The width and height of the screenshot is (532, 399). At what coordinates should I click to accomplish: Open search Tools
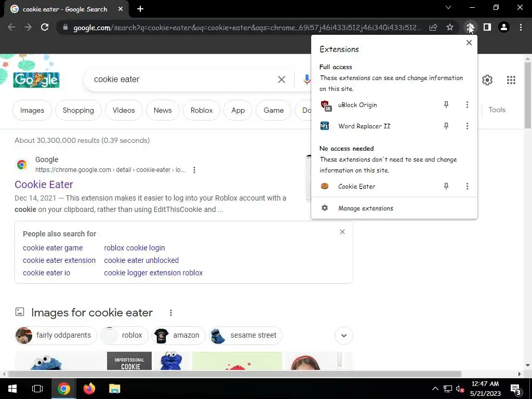coord(497,110)
